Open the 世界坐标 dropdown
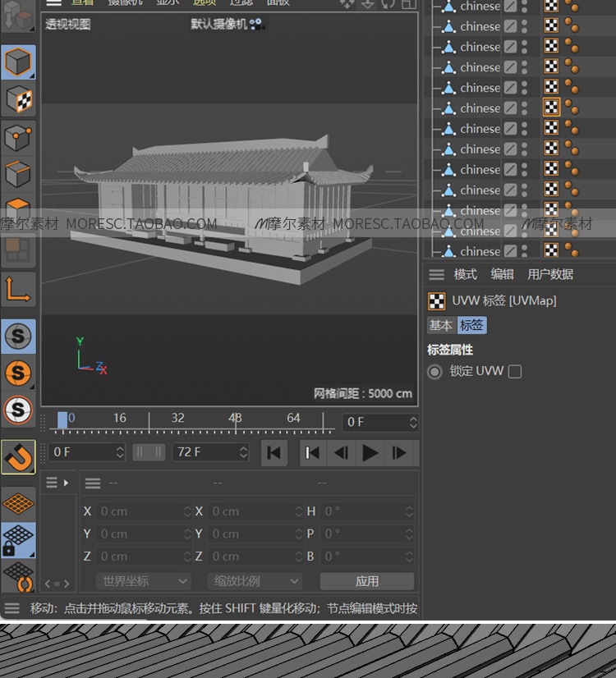Image resolution: width=616 pixels, height=678 pixels. 143,581
